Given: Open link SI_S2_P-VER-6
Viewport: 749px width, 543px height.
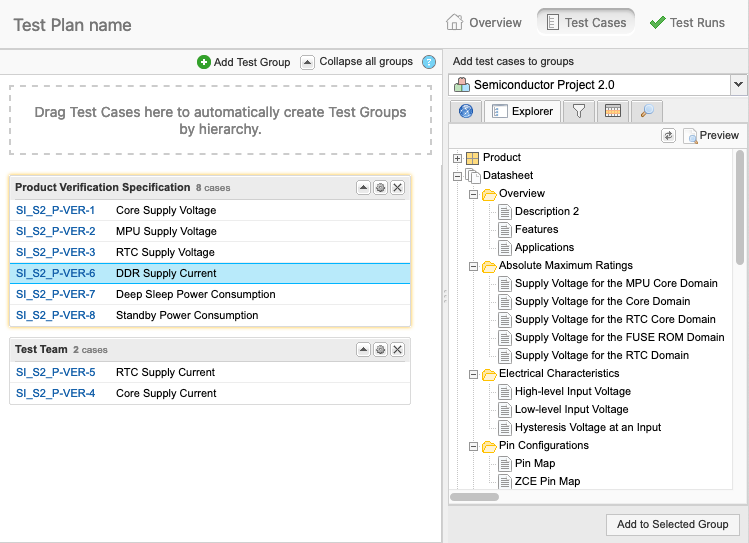Looking at the screenshot, I should [55, 273].
